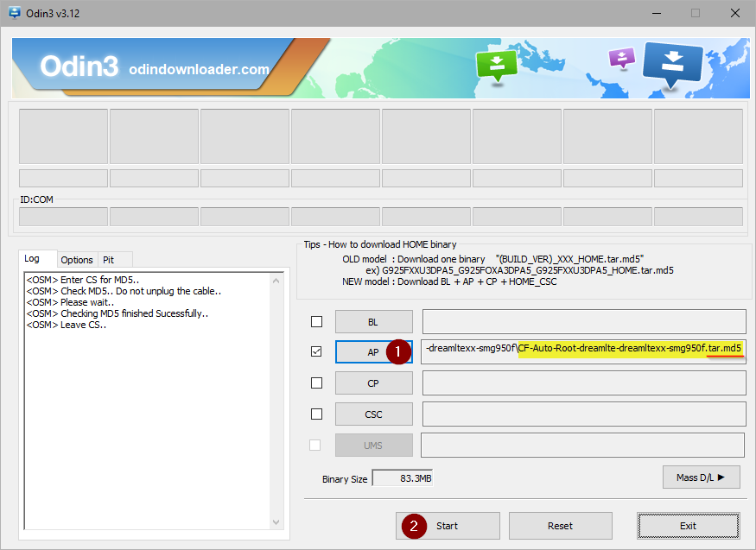Click the log scrollbar up arrow
The height and width of the screenshot is (550, 756).
point(276,281)
